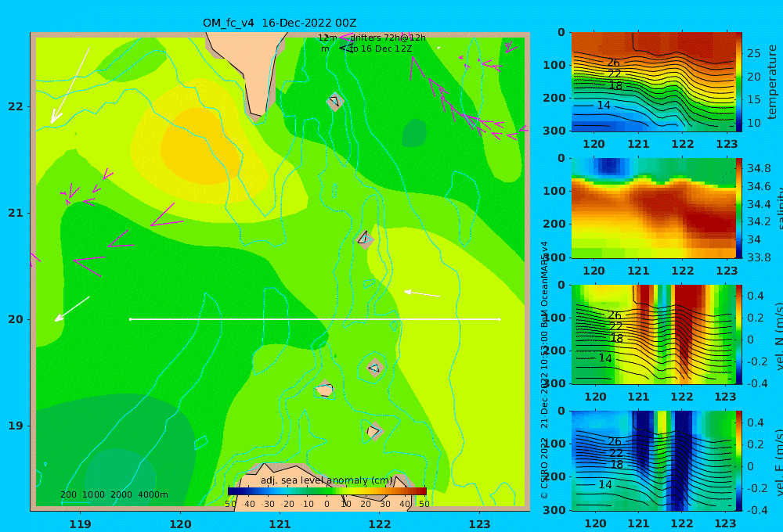Screen dimensions: 783x532
Task: Click the sea level anomaly colorbar
Action: 327,491
